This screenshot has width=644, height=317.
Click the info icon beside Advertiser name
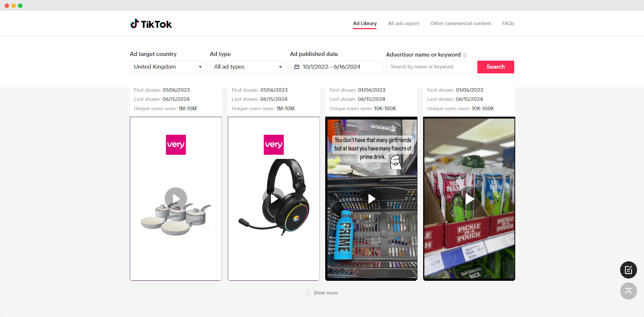click(x=465, y=55)
